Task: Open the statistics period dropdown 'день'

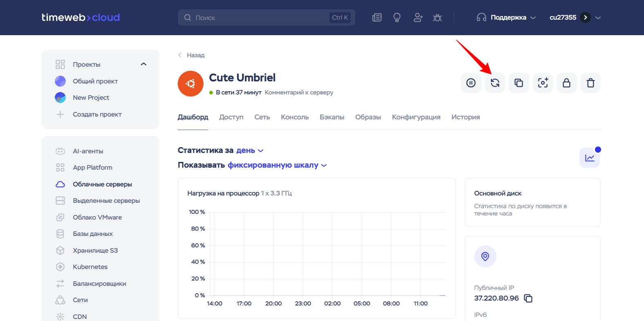Action: pyautogui.click(x=250, y=150)
